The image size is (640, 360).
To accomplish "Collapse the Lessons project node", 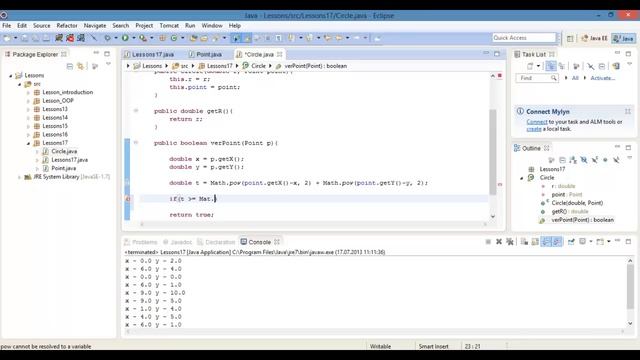I will point(11,76).
